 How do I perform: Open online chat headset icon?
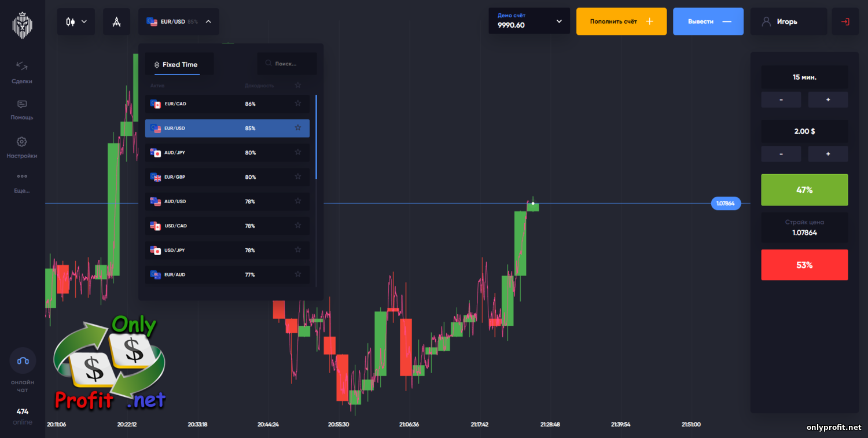pos(23,360)
